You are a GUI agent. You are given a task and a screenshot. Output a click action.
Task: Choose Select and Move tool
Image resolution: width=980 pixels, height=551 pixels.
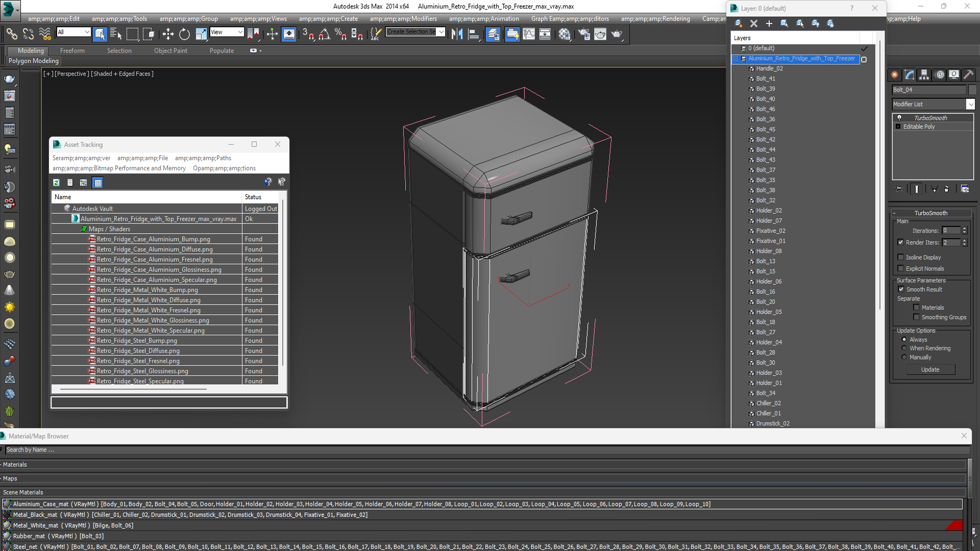pyautogui.click(x=168, y=34)
